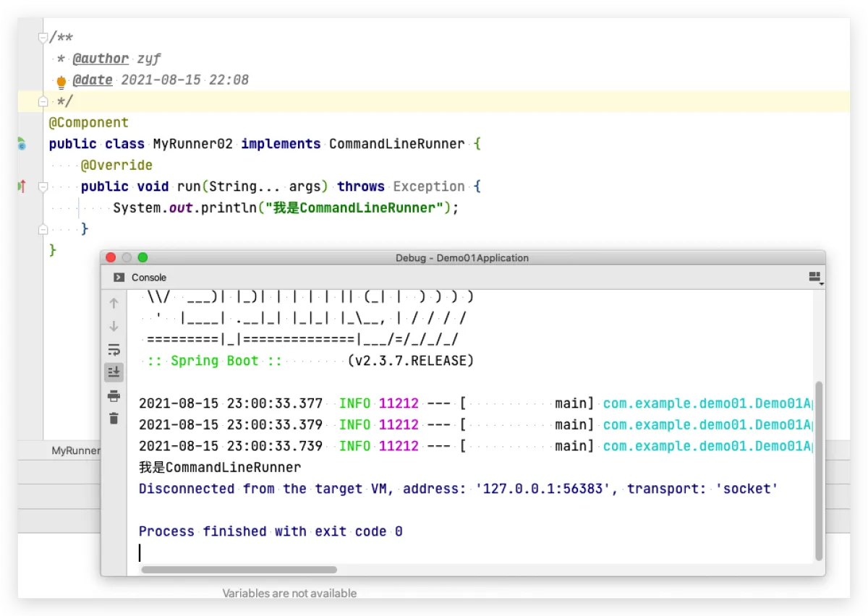Screen dimensions: 868x616
Task: Select the MyRunner editor tab at bottom
Action: [x=75, y=450]
